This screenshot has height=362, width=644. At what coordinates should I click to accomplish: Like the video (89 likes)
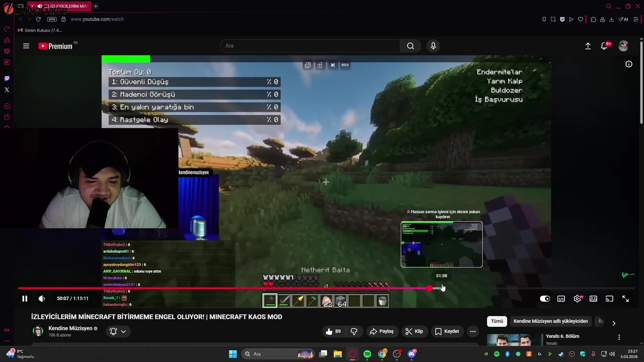pyautogui.click(x=333, y=331)
